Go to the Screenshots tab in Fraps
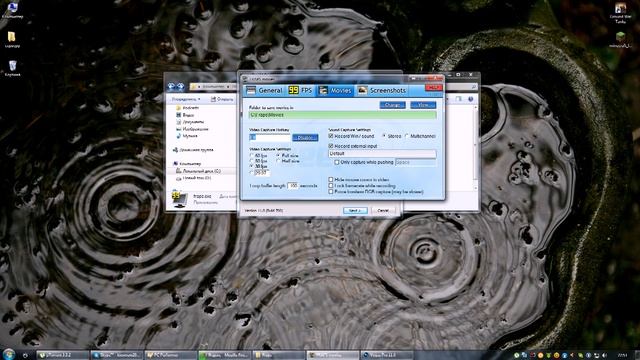Image resolution: width=640 pixels, height=360 pixels. click(382, 90)
